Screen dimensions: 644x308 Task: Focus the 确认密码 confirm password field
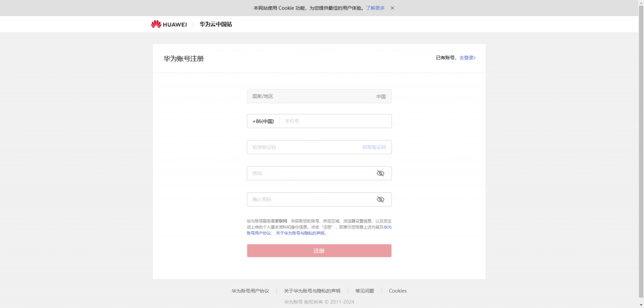(310, 199)
